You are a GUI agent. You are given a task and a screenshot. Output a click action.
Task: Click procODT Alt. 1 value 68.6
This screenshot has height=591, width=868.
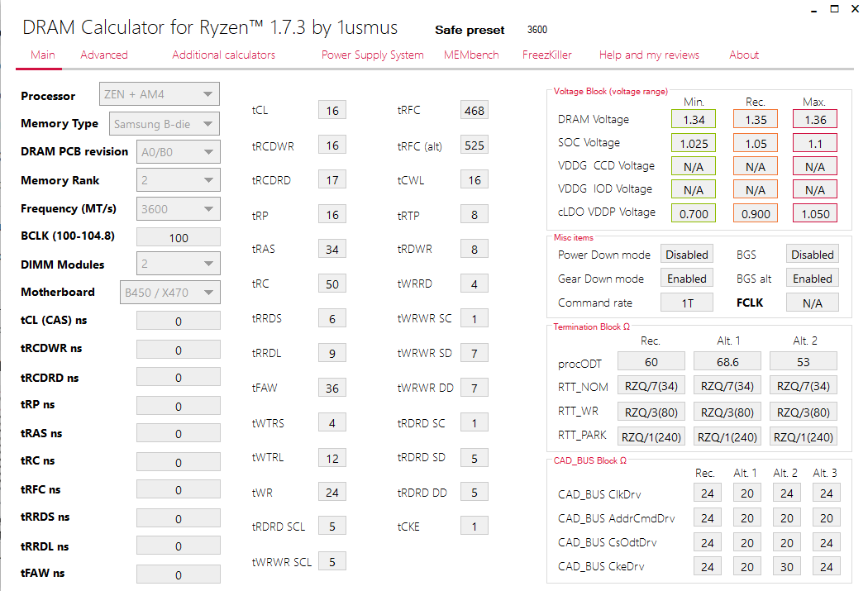727,361
